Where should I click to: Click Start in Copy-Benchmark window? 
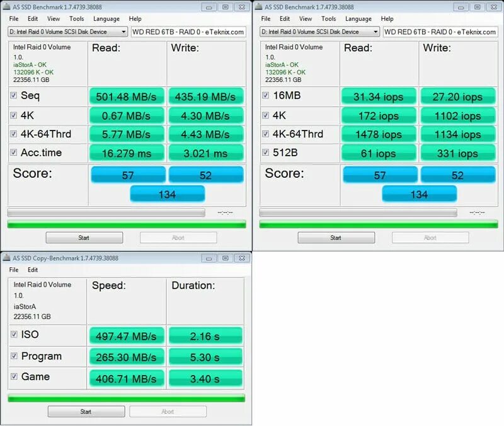click(x=86, y=412)
